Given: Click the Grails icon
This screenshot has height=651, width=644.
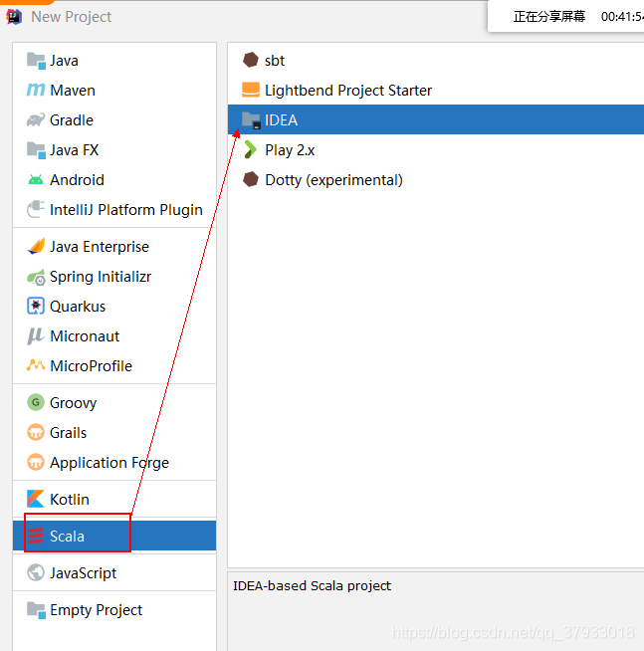Looking at the screenshot, I should tap(36, 432).
